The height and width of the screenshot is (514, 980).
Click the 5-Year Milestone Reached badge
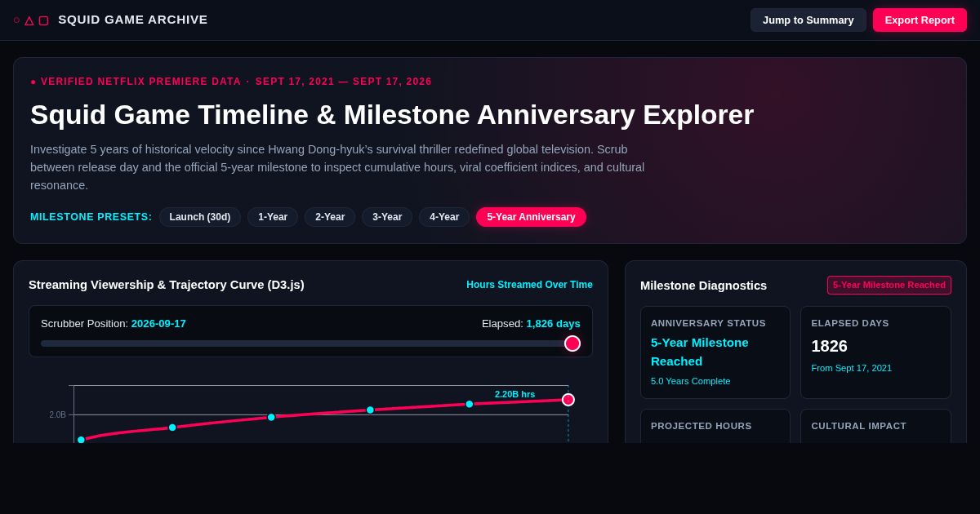click(x=889, y=285)
